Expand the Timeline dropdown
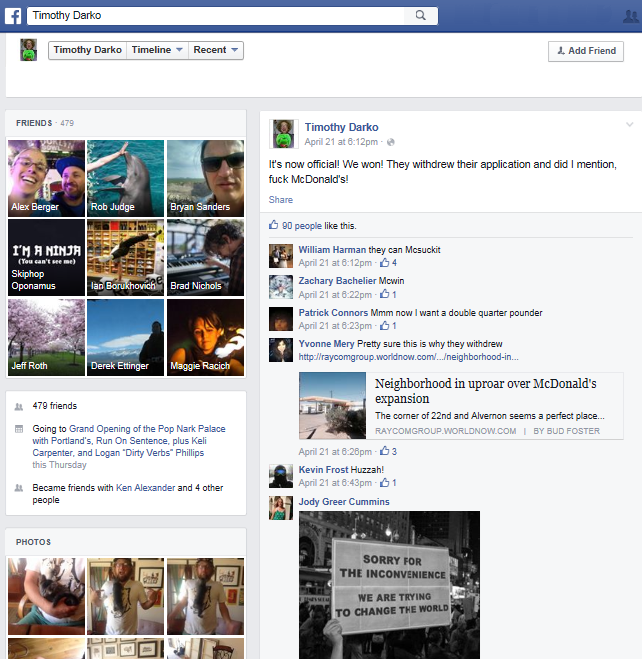Viewport: 642px width, 659px height. pos(158,50)
